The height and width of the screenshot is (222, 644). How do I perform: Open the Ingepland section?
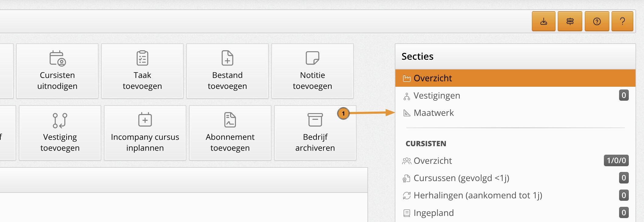(434, 213)
